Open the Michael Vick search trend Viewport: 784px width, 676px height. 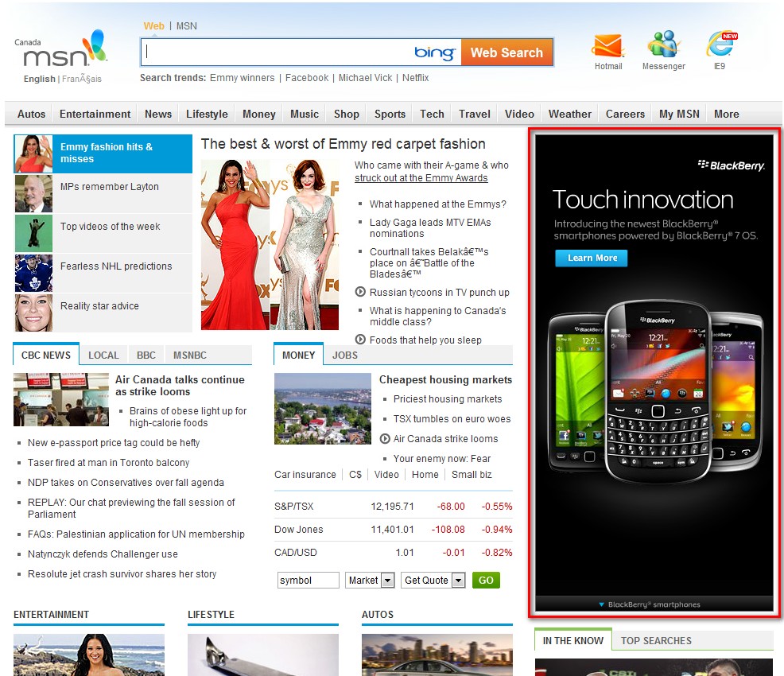coord(365,77)
